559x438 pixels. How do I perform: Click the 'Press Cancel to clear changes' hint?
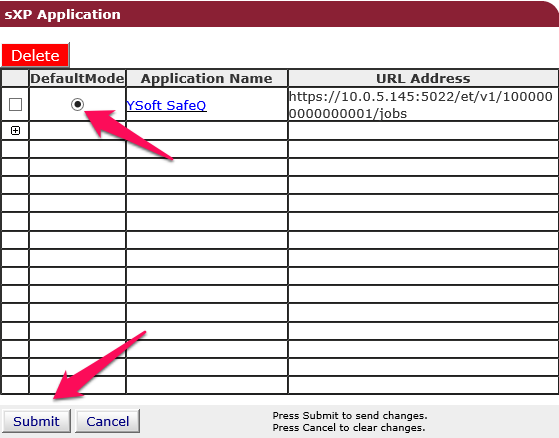coord(349,427)
